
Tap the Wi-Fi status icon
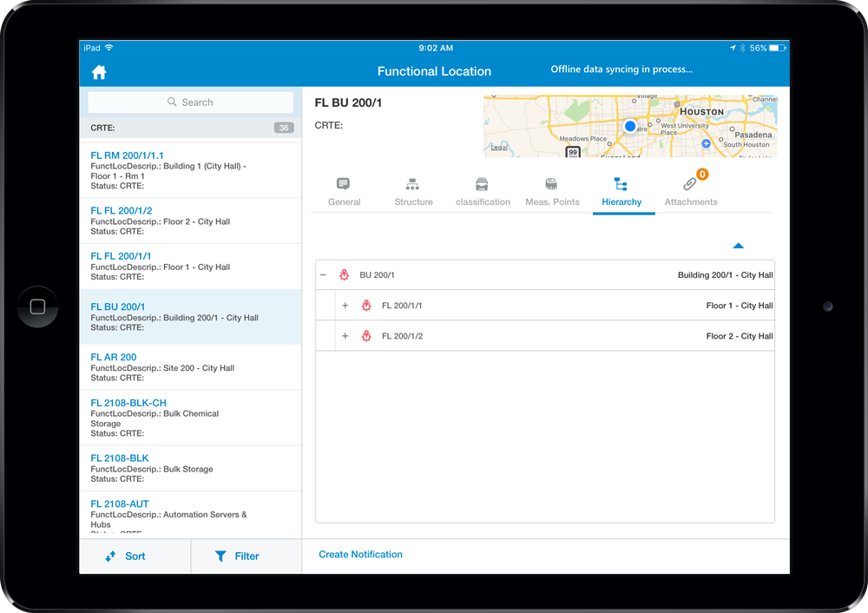point(109,48)
